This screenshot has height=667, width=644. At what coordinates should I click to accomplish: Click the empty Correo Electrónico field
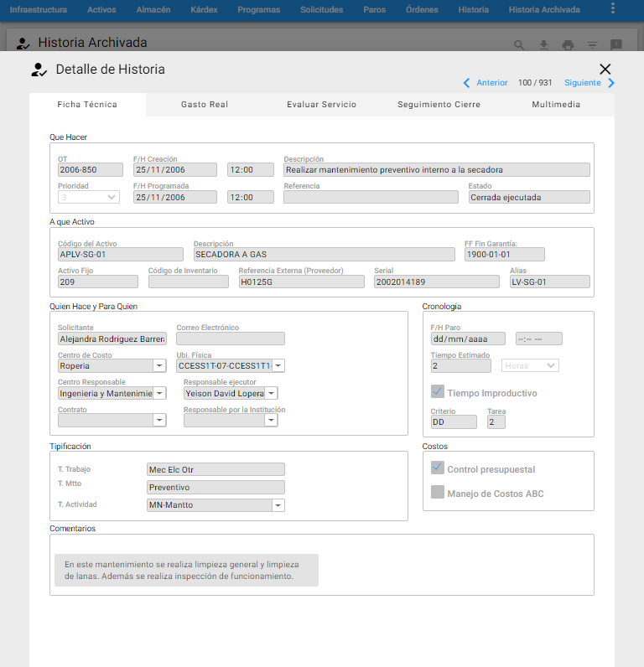click(x=231, y=339)
